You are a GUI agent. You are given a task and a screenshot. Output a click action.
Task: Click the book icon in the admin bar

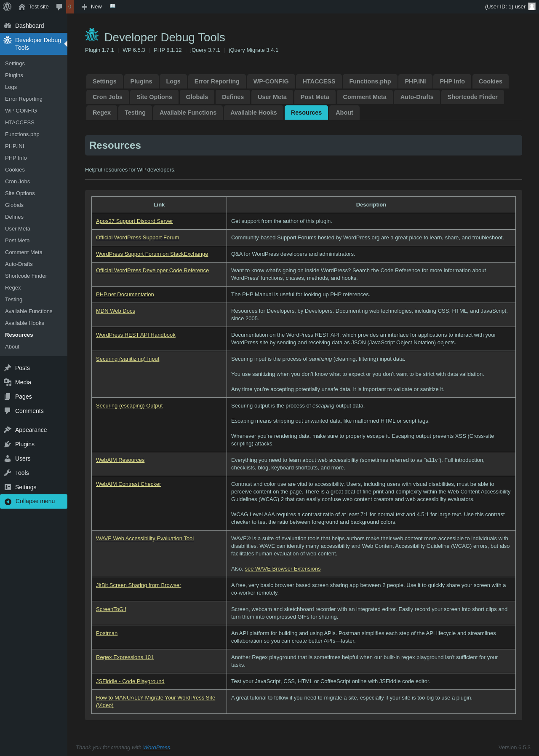click(x=112, y=6)
